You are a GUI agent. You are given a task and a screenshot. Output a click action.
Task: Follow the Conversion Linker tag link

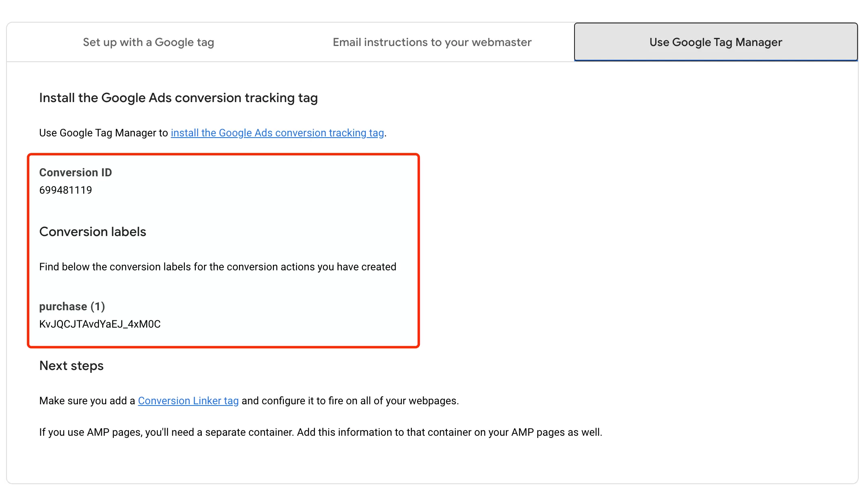188,401
